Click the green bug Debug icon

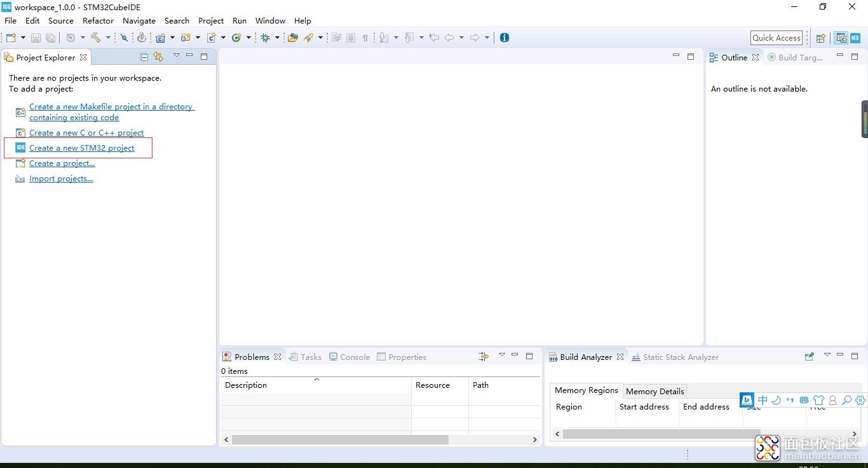click(x=266, y=38)
